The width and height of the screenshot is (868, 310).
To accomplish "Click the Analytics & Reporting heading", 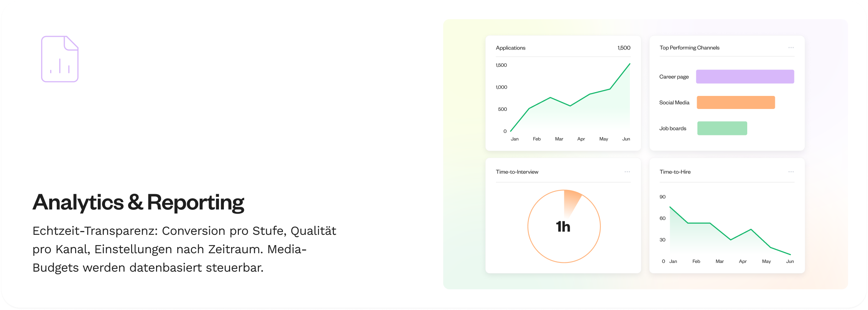I will pos(138,203).
